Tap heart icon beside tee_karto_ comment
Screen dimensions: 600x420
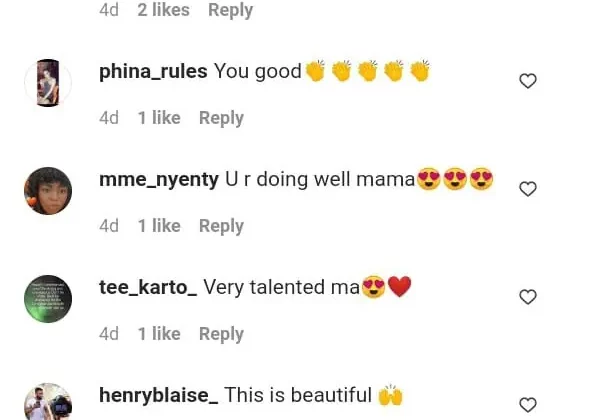(528, 297)
